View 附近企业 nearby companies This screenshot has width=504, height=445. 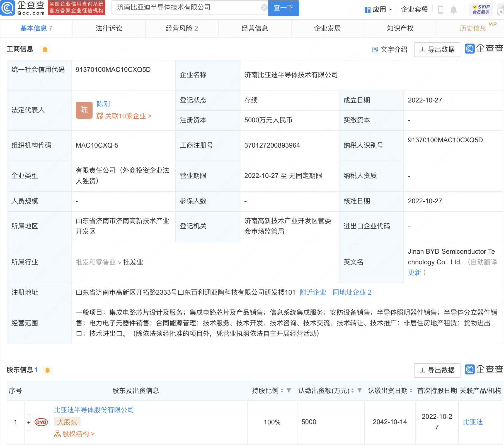[x=313, y=292]
